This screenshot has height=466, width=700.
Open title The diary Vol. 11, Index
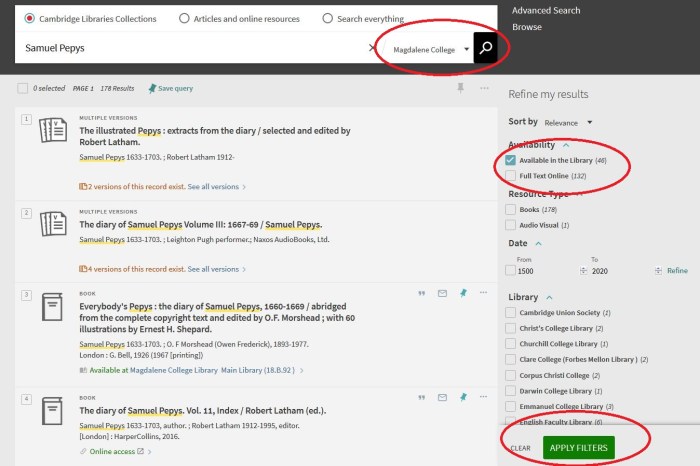[203, 410]
